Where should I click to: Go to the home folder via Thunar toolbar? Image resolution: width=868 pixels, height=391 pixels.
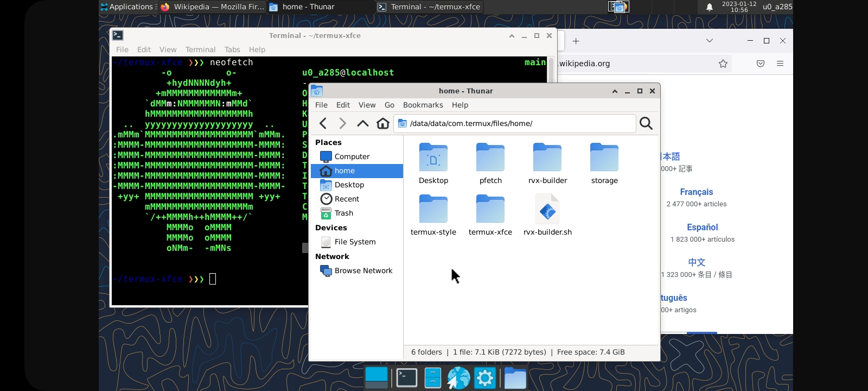tap(383, 123)
